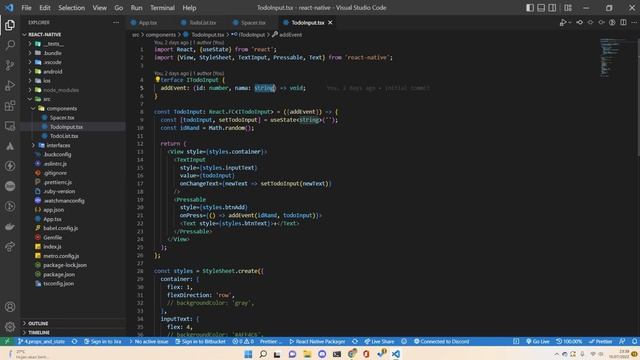Click the Sign in to Jira status item

point(102,341)
